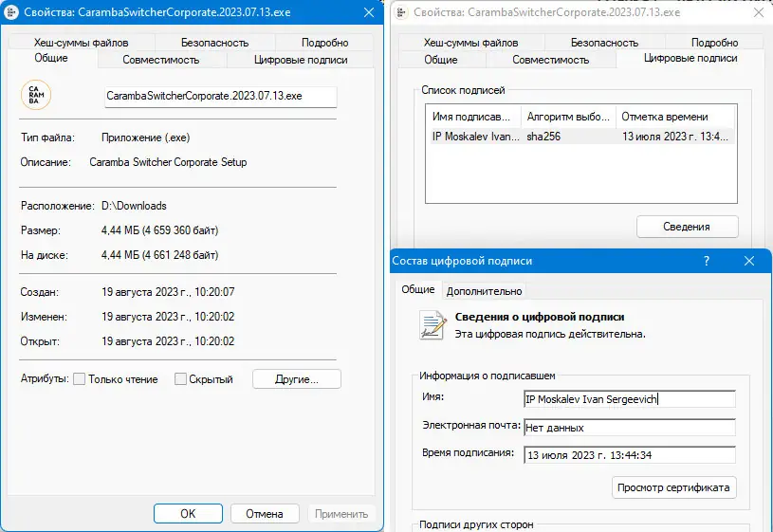Screen dimensions: 773x532
Task: Select 'Общие' tab in signature dialog
Action: pos(418,289)
